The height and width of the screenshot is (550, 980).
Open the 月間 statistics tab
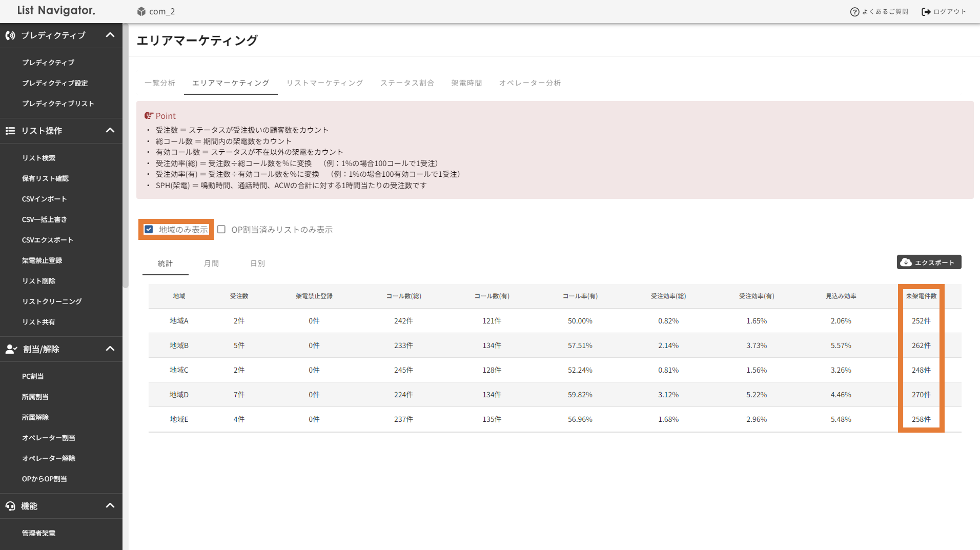[x=211, y=263]
